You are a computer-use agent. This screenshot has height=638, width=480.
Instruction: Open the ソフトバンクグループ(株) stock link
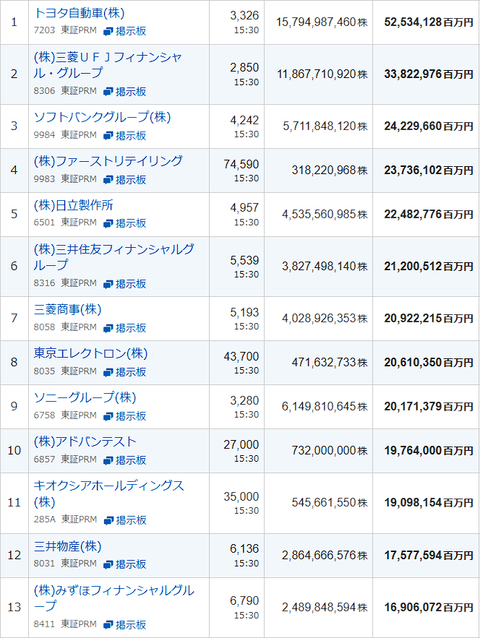click(x=102, y=117)
